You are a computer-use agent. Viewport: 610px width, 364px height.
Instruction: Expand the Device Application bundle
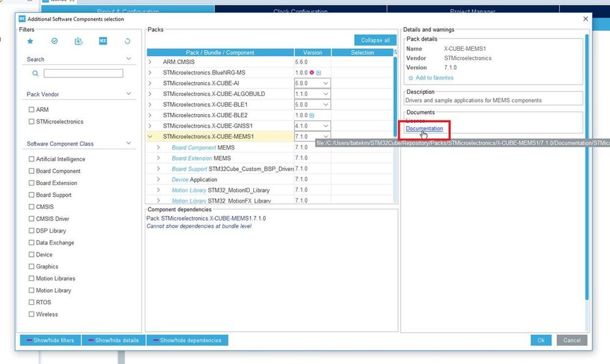[158, 180]
